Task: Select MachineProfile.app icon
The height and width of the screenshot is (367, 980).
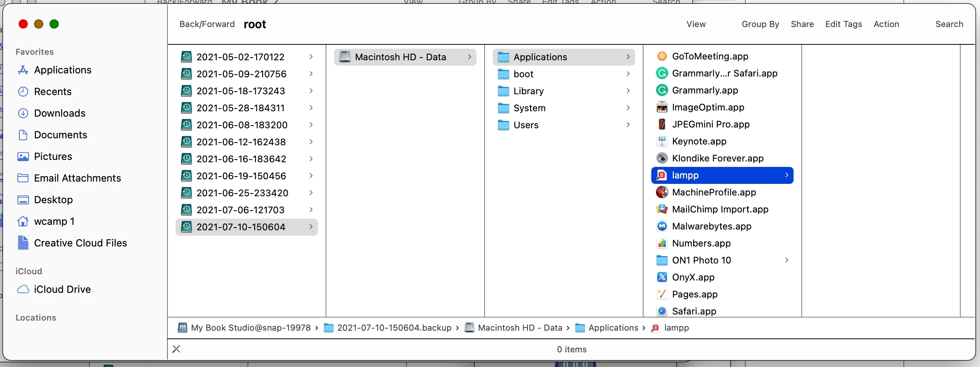Action: pyautogui.click(x=662, y=192)
